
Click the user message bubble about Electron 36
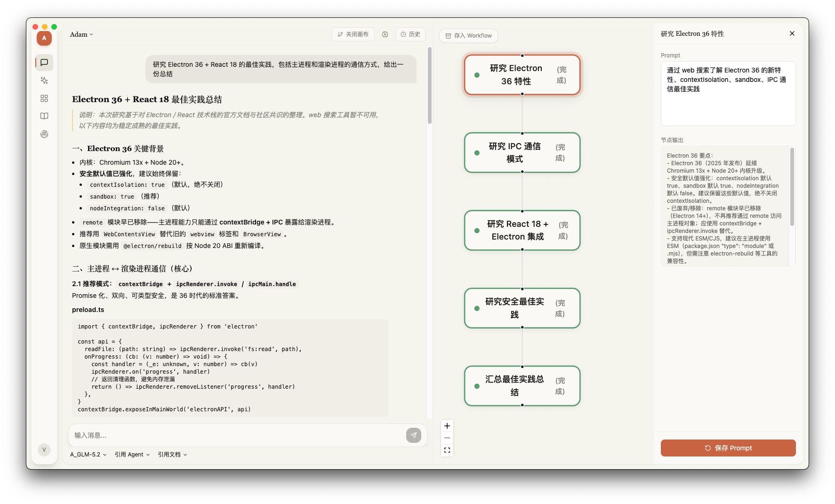281,69
